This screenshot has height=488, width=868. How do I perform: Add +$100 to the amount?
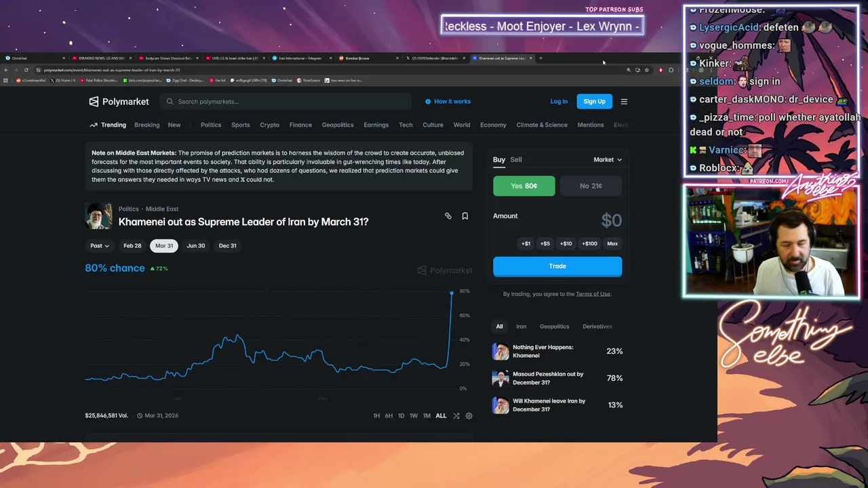(x=589, y=243)
